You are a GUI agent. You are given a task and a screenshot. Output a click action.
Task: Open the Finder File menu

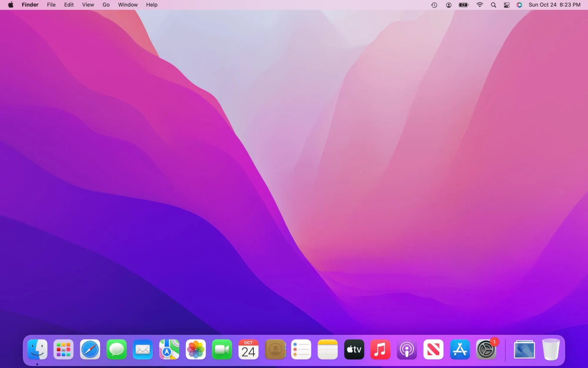click(x=51, y=5)
